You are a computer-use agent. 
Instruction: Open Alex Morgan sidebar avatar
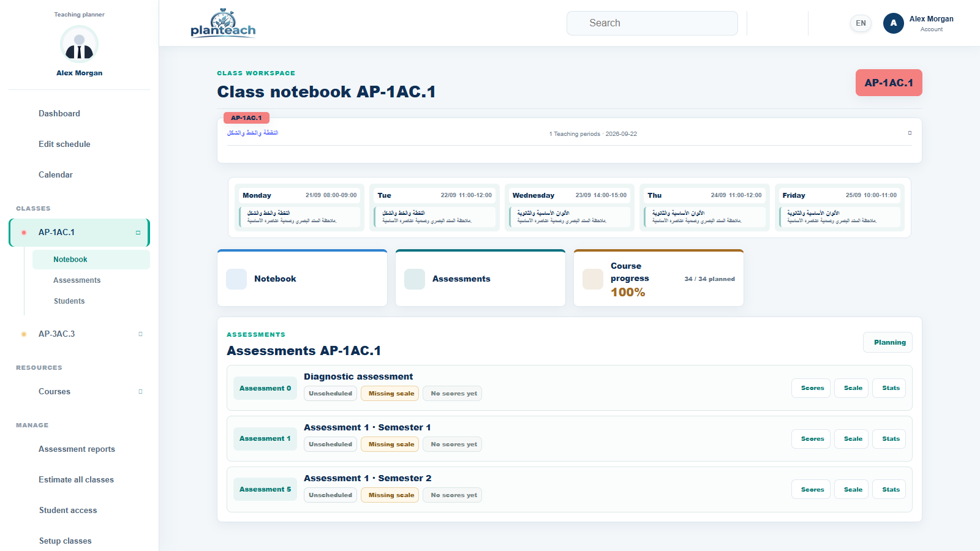pos(79,44)
